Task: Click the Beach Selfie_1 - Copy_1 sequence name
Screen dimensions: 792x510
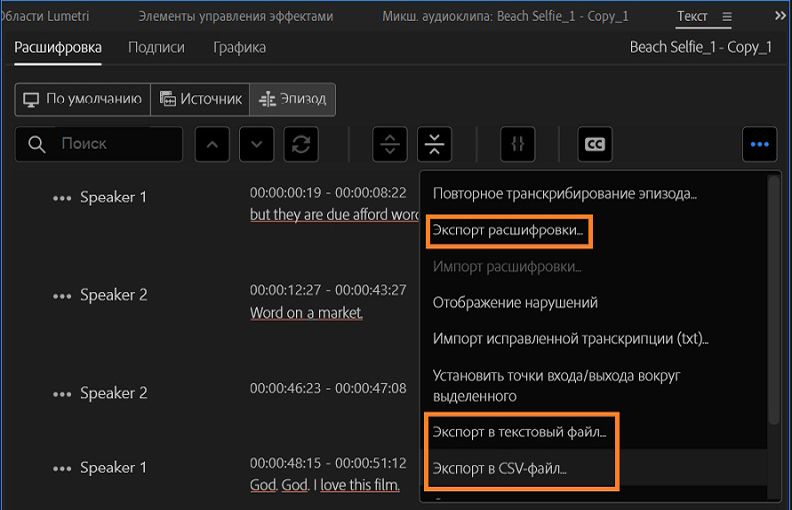Action: pos(701,47)
